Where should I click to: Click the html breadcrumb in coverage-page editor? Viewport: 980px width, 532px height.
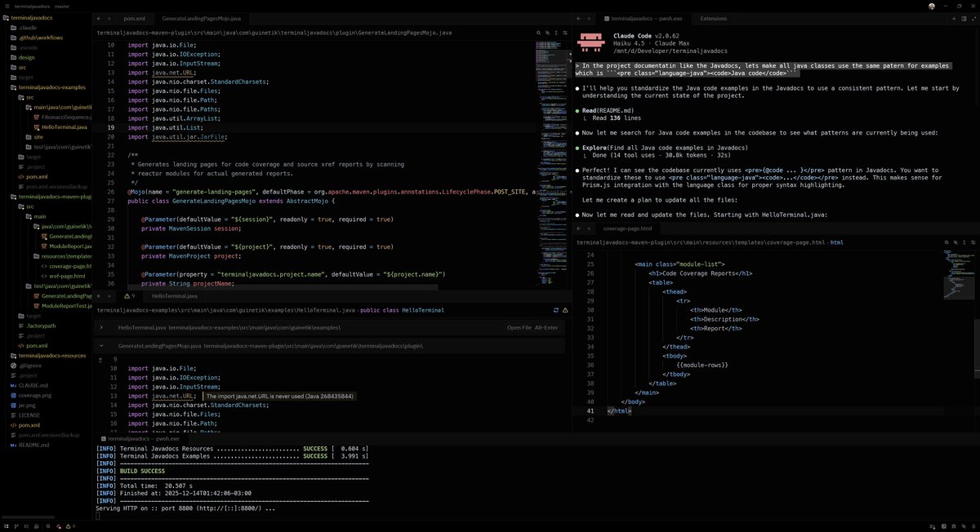tap(836, 242)
